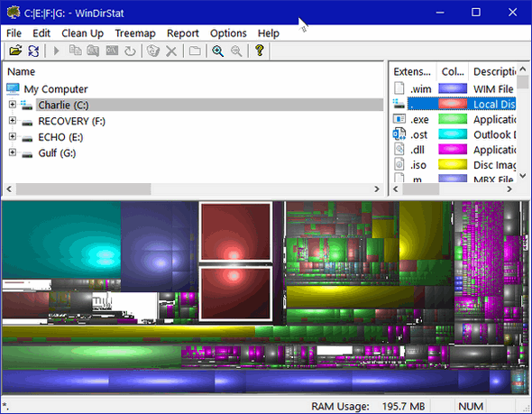Click the .dll file type icon
This screenshot has width=532, height=414.
tap(399, 149)
